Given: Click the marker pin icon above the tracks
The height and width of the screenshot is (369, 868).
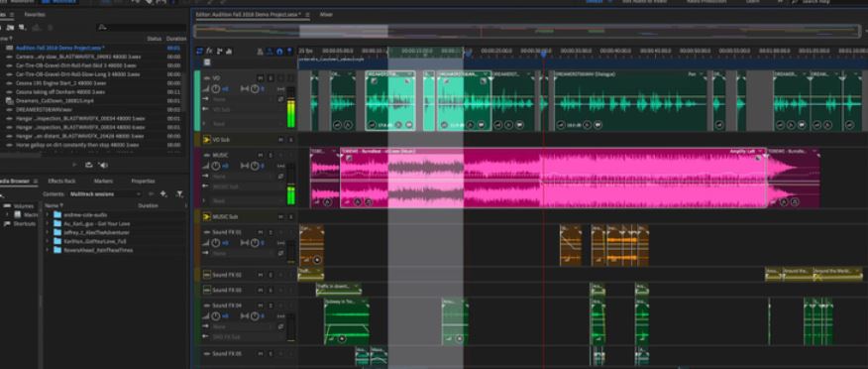Looking at the screenshot, I should pos(289,52).
